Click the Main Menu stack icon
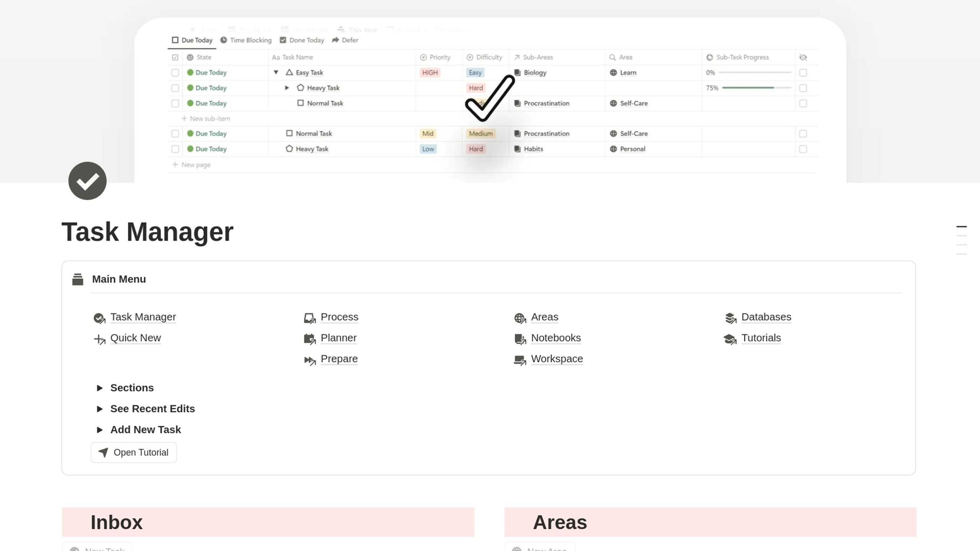 coord(78,279)
